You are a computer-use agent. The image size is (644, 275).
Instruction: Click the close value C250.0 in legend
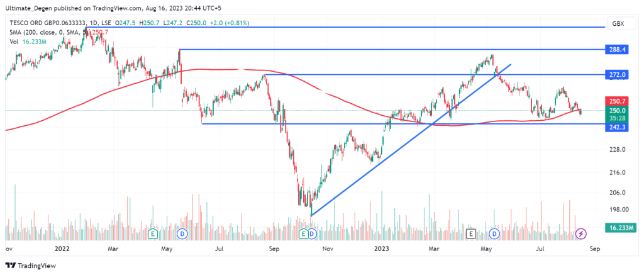coord(196,23)
